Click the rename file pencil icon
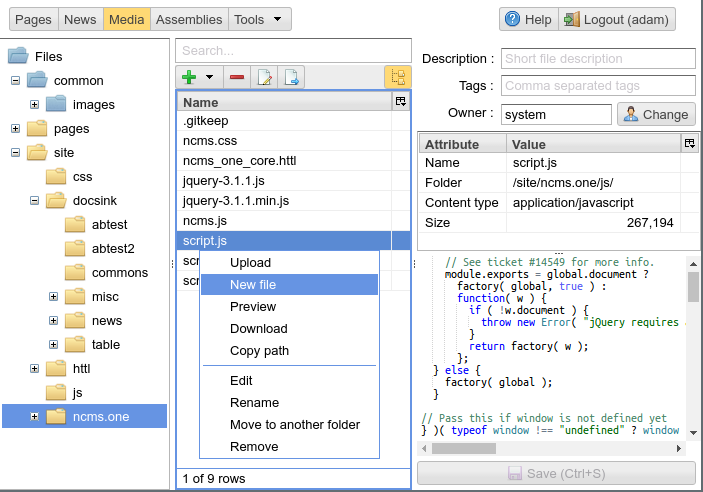Viewport: 703px width, 492px height. (x=265, y=77)
